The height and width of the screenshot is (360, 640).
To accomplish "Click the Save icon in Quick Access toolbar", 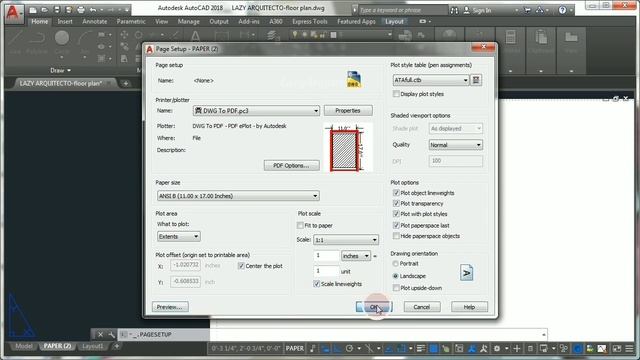I will tap(57, 10).
